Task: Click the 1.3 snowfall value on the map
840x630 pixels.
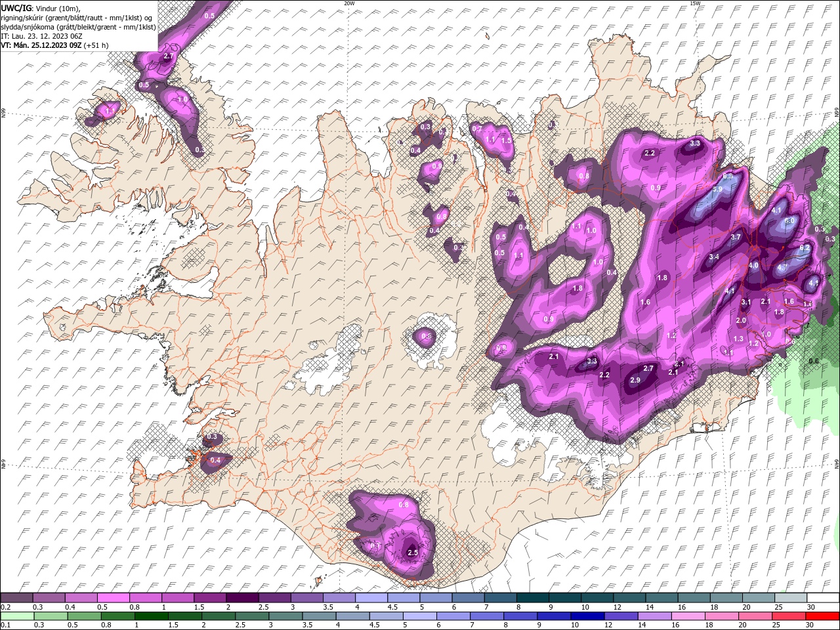Action: [x=738, y=339]
